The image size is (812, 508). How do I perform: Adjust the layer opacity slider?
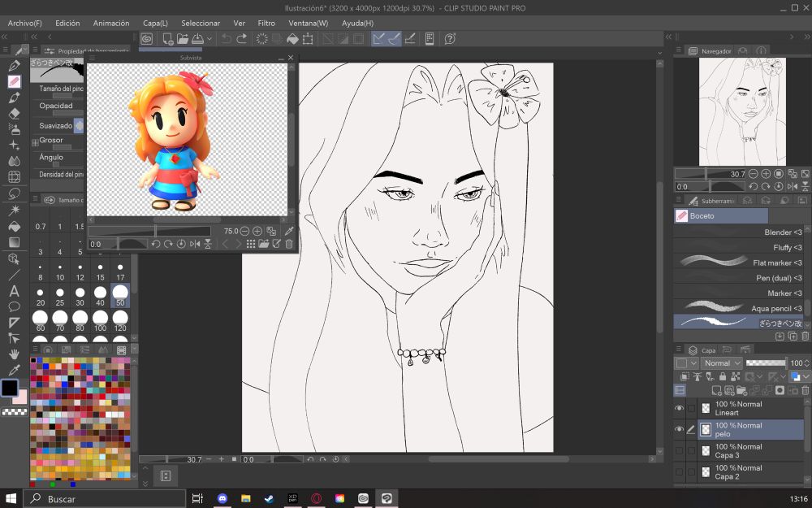click(766, 363)
